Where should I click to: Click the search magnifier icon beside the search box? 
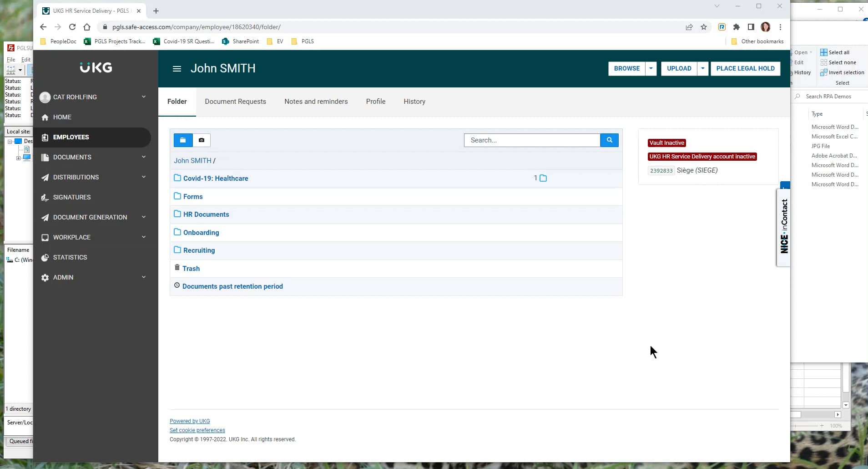(x=609, y=140)
